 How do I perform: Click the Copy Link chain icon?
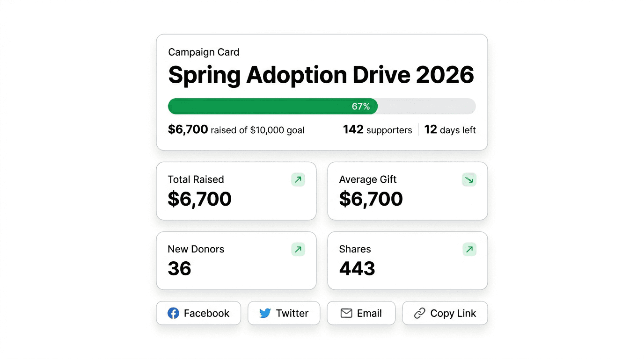coord(421,313)
